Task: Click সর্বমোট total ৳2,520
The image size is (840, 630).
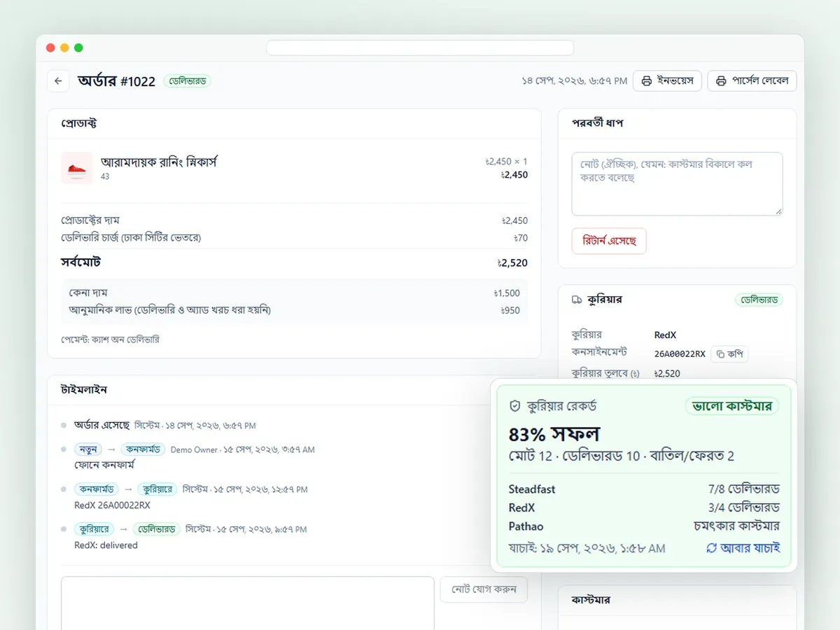Action: click(x=512, y=263)
